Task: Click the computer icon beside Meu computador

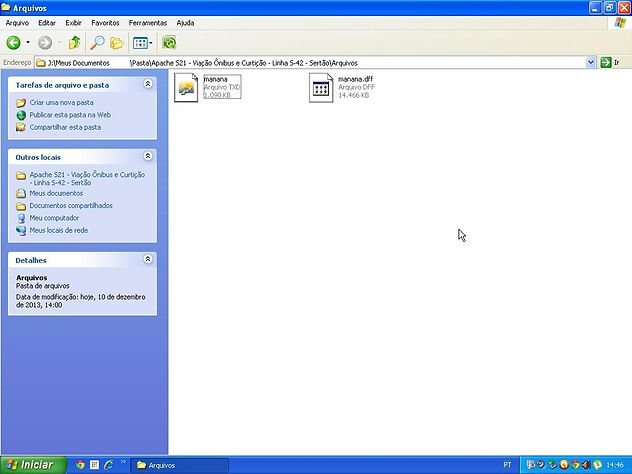Action: point(21,218)
